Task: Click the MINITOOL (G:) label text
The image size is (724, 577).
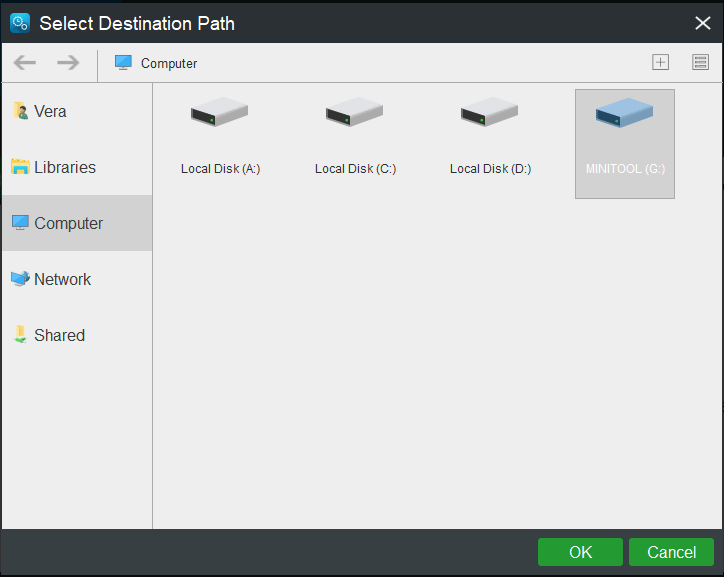Action: (625, 169)
